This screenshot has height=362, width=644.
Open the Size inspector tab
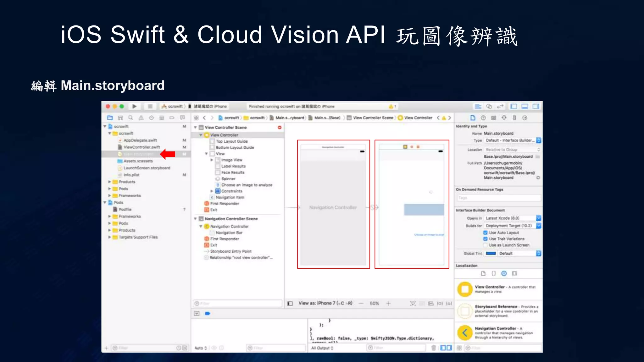pos(514,118)
